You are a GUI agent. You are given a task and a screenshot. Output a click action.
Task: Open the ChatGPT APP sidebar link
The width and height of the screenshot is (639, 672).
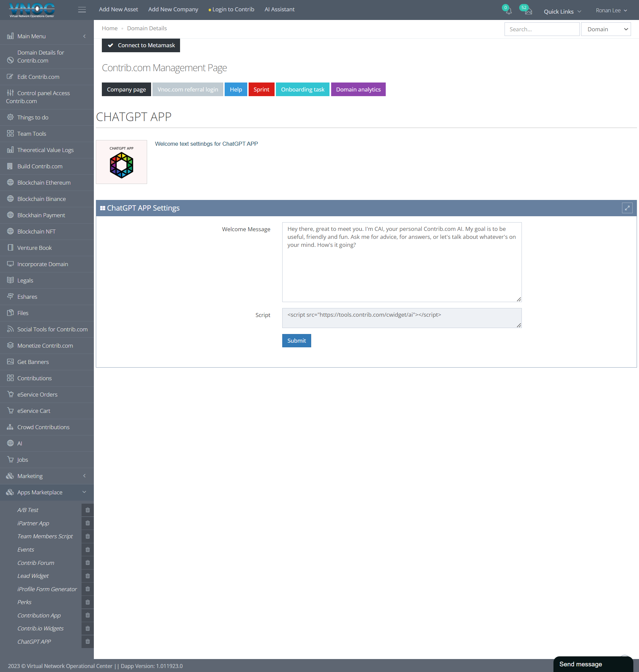click(34, 641)
